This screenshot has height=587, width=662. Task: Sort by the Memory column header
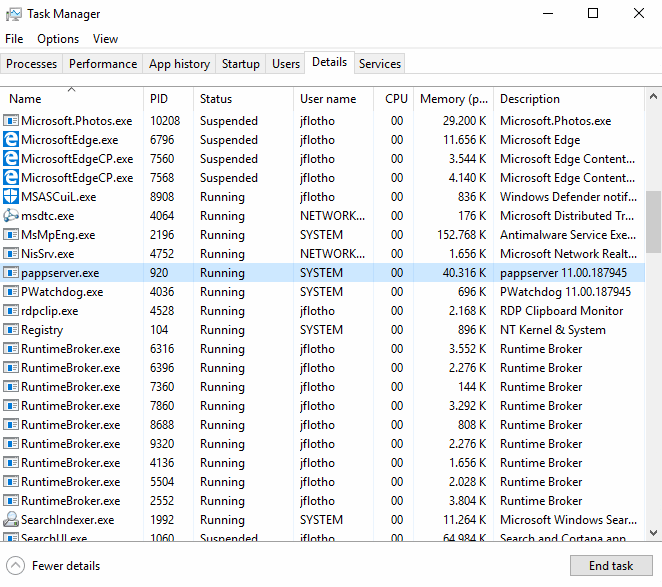coord(453,99)
